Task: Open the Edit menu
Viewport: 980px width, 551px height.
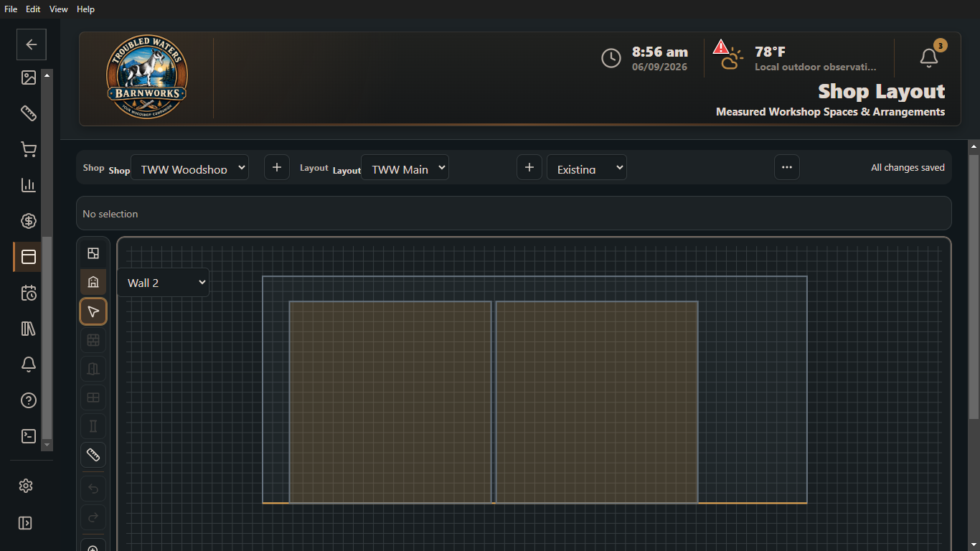Action: pos(33,9)
